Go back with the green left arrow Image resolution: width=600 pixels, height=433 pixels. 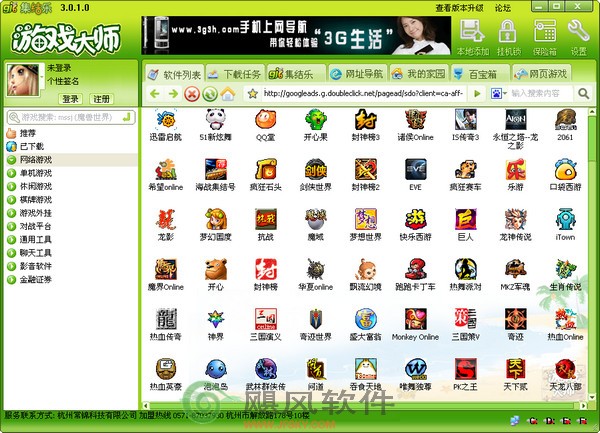tap(155, 94)
